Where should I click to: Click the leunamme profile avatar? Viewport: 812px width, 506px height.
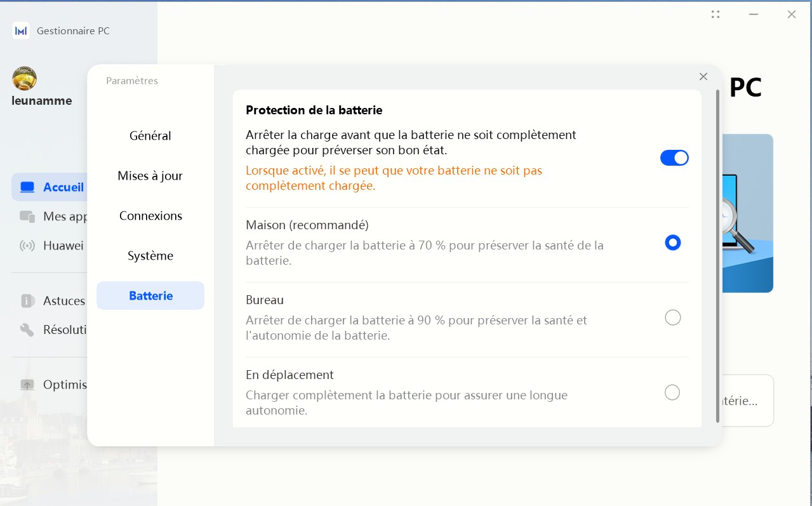pos(25,79)
